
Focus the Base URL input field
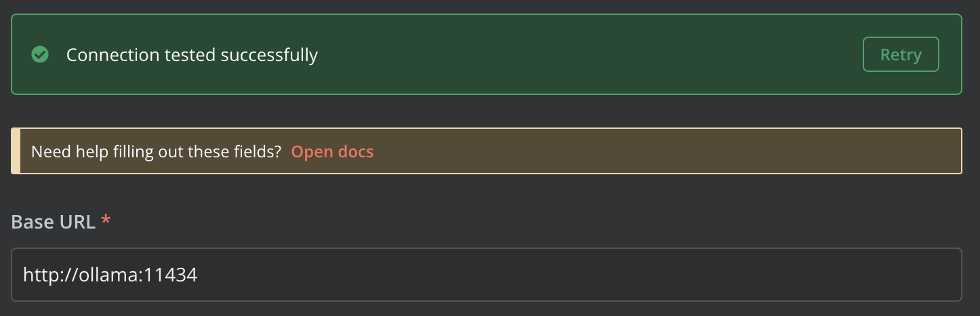487,275
